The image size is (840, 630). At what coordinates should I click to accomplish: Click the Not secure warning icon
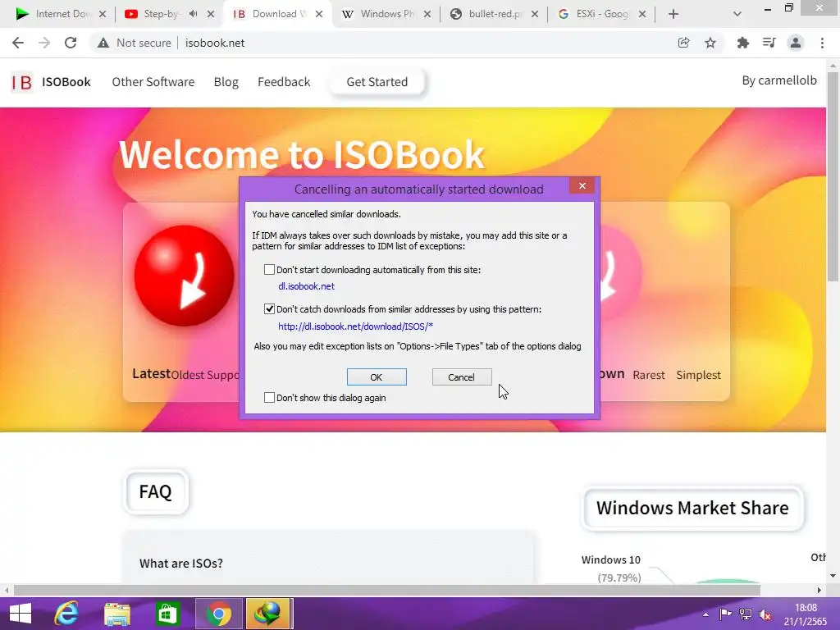tap(103, 43)
